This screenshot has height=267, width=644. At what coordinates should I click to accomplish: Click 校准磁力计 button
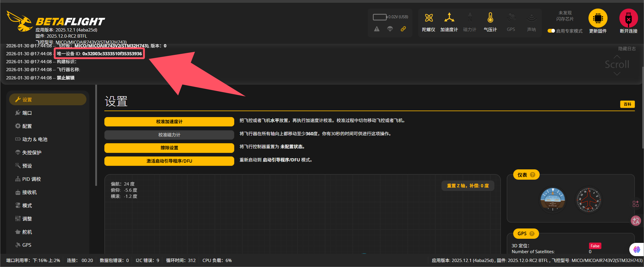click(x=169, y=135)
